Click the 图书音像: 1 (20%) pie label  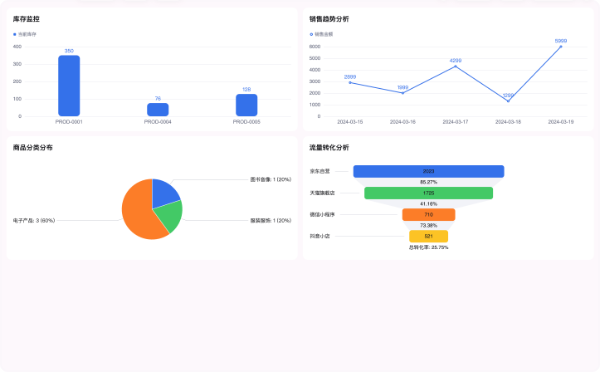click(x=271, y=179)
